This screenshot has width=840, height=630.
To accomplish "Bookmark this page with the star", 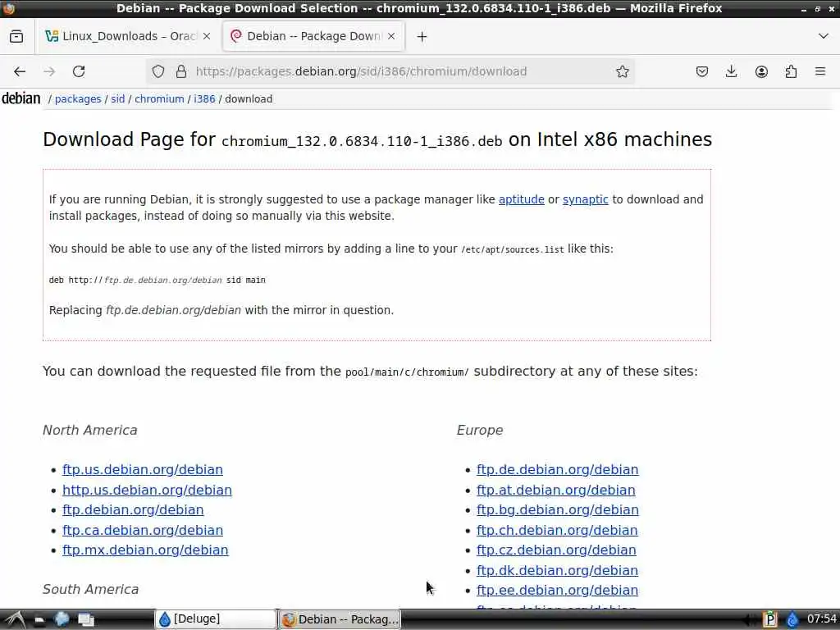I will point(622,71).
